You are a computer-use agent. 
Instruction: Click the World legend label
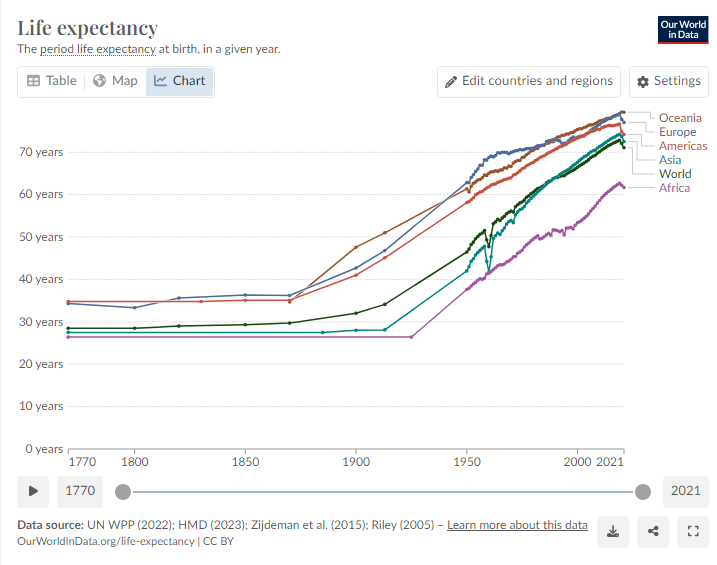pos(675,174)
